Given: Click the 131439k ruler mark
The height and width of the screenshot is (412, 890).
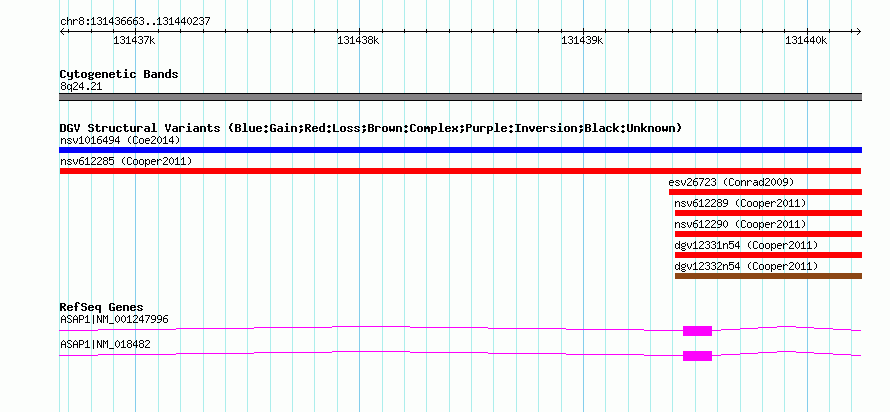Looking at the screenshot, I should click(x=582, y=40).
